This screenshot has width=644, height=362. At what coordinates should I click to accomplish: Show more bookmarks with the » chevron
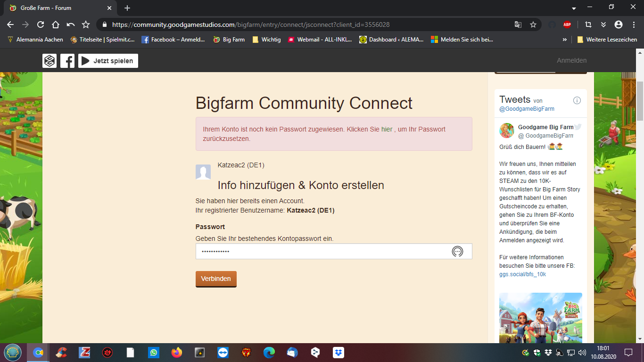(565, 40)
